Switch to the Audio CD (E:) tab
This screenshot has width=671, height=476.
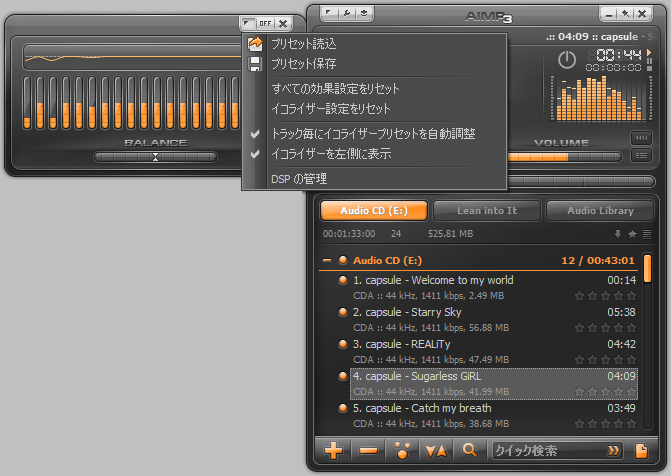click(374, 211)
